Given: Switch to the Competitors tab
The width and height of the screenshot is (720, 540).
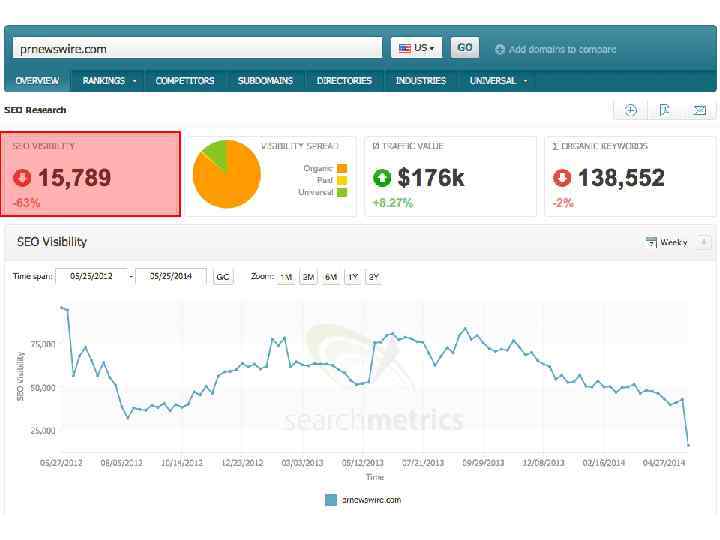Looking at the screenshot, I should (185, 81).
